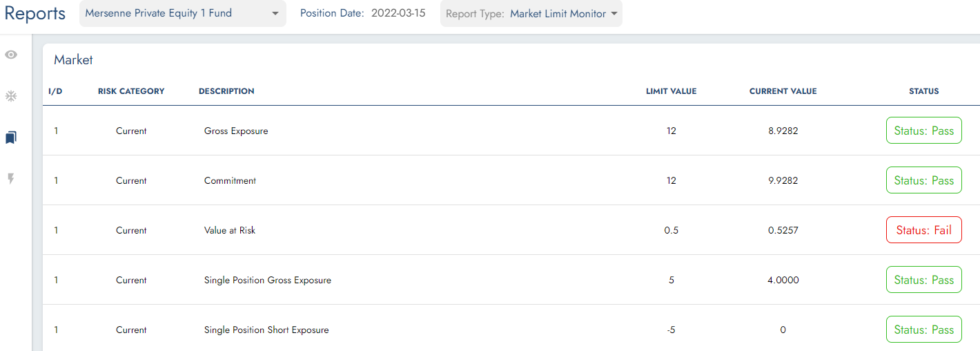The image size is (980, 351).
Task: Click the Position Date value 2022-03-15
Action: point(398,13)
